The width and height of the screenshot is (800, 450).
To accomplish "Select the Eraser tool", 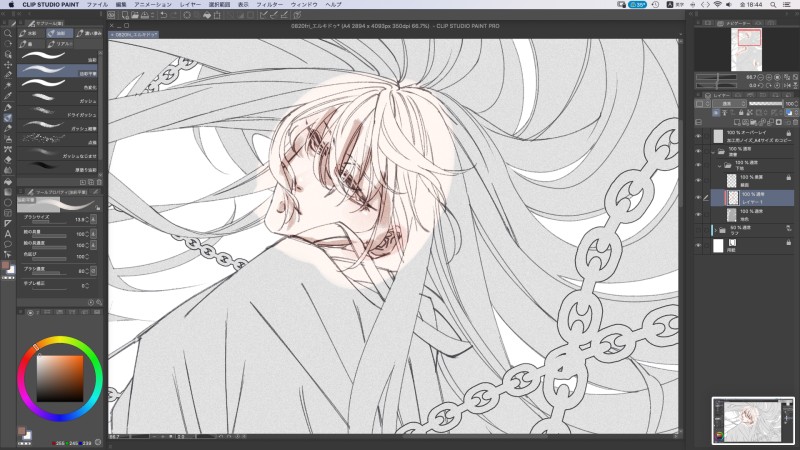I will (x=8, y=160).
